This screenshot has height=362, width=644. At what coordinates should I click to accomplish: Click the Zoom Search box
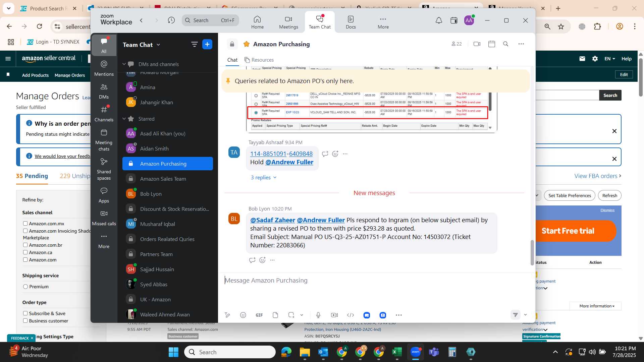210,20
